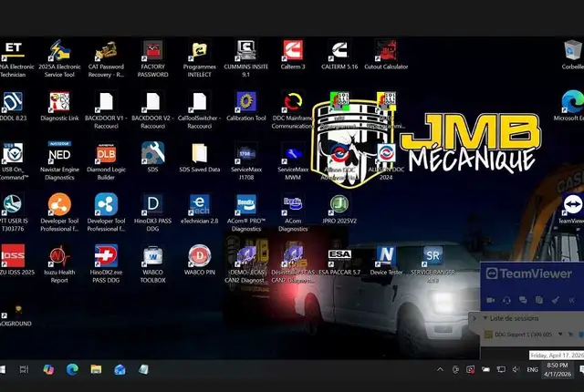
Task: Select the blue Developer Tool Professional icon
Action: pos(106,212)
